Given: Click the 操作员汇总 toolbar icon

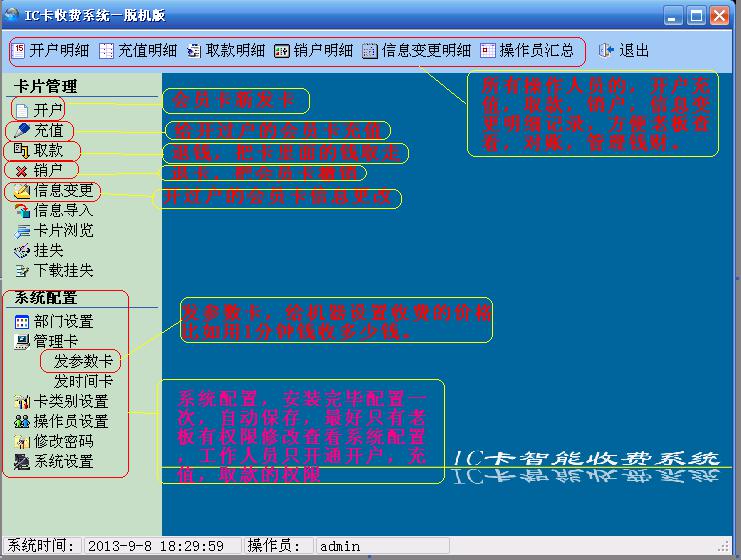Looking at the screenshot, I should tap(487, 51).
